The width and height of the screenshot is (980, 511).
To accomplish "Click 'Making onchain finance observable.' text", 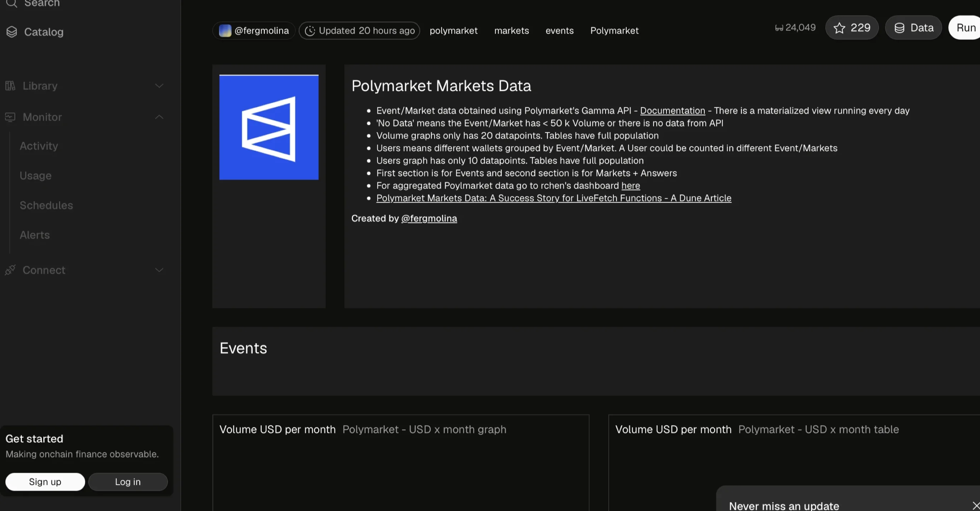I will (82, 454).
